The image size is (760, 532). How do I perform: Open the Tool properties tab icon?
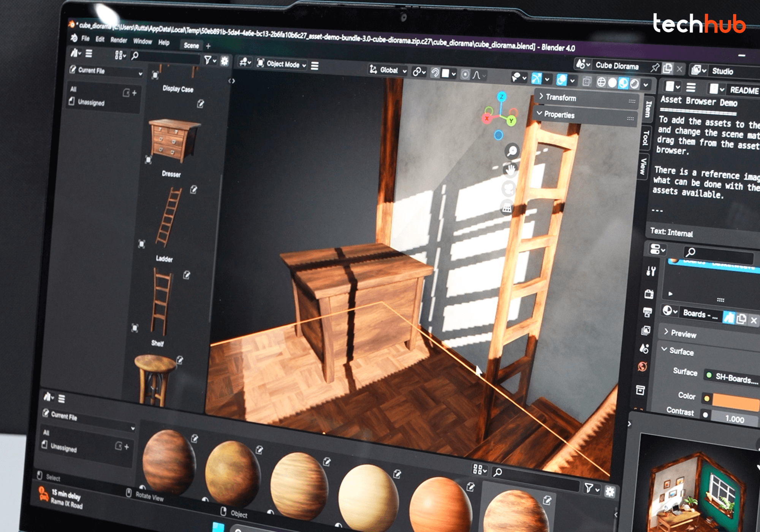[x=651, y=271]
